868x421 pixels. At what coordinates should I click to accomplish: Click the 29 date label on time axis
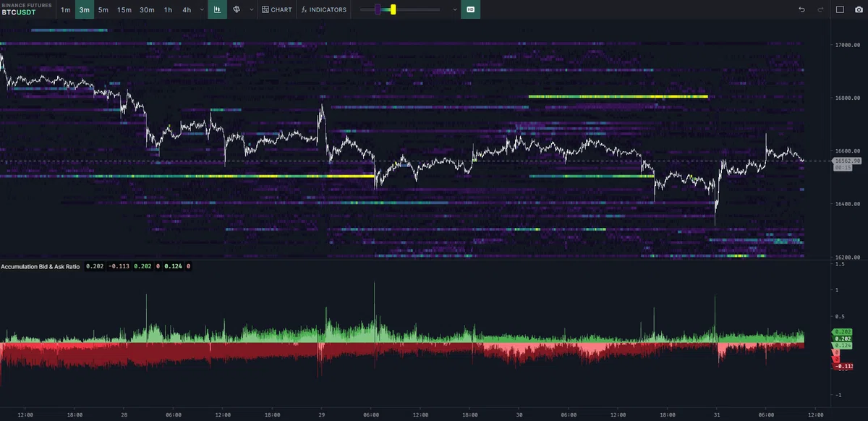click(322, 414)
